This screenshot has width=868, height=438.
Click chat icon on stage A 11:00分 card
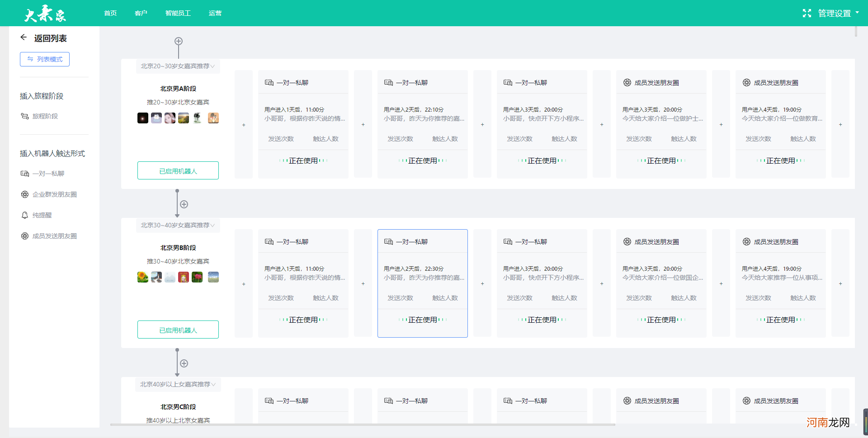pos(269,83)
